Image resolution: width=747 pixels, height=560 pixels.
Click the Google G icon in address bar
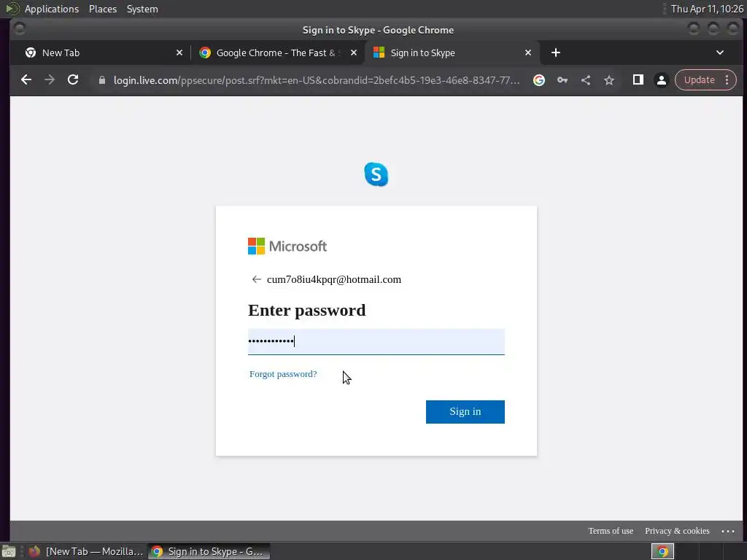(x=539, y=80)
